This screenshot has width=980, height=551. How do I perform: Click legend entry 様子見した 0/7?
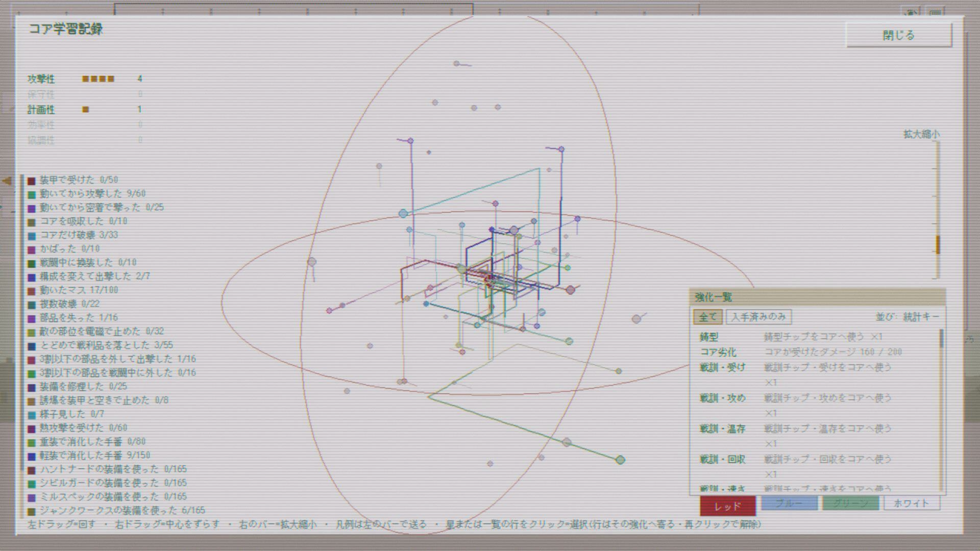[x=66, y=414]
